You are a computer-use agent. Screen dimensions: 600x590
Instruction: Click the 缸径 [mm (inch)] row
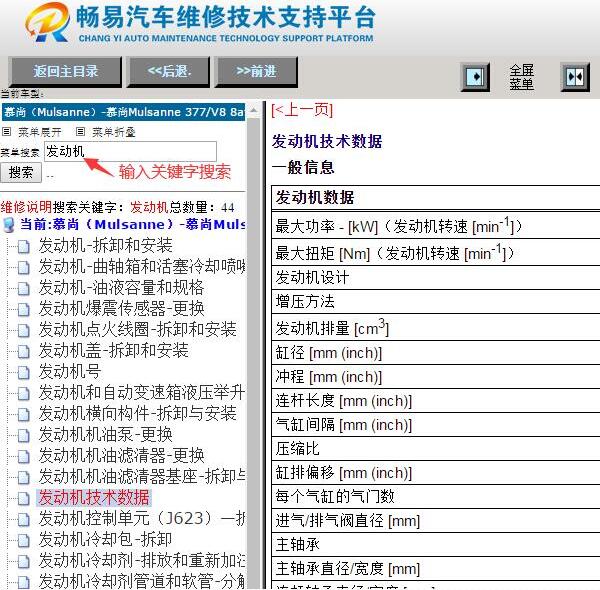coord(435,353)
